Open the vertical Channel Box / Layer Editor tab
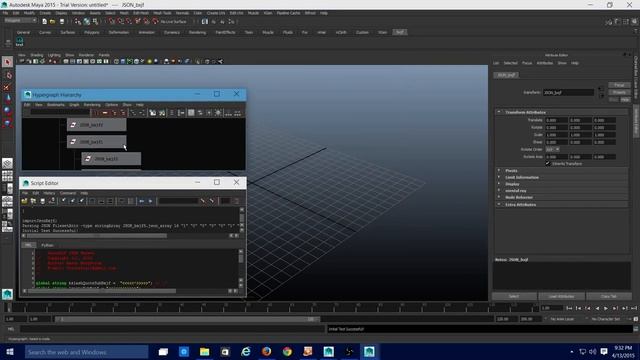The width and height of the screenshot is (640, 360). tap(636, 76)
